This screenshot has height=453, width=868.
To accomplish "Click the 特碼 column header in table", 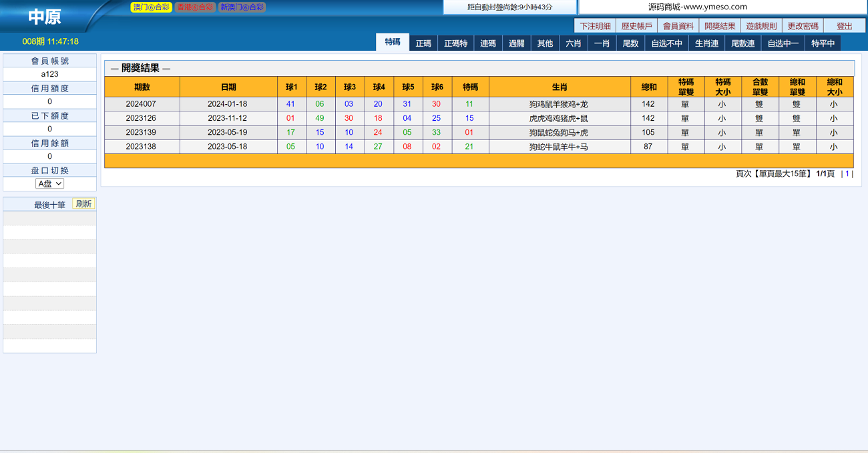I will click(x=470, y=87).
